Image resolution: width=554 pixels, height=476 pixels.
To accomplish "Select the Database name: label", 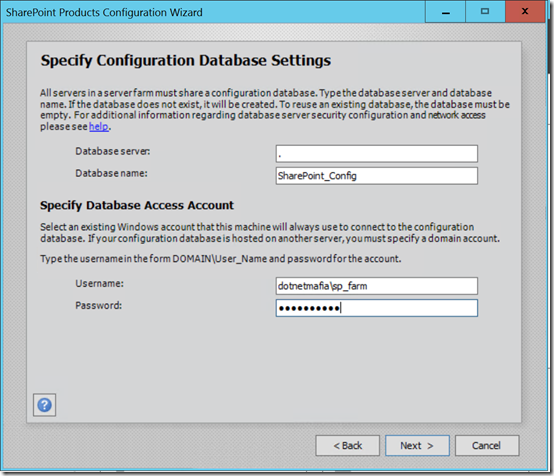I will pyautogui.click(x=111, y=173).
